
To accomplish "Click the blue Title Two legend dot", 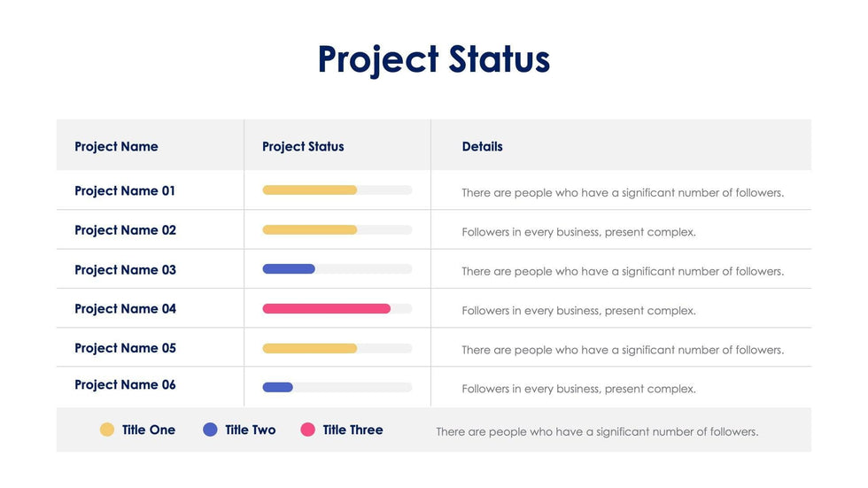I will 210,430.
